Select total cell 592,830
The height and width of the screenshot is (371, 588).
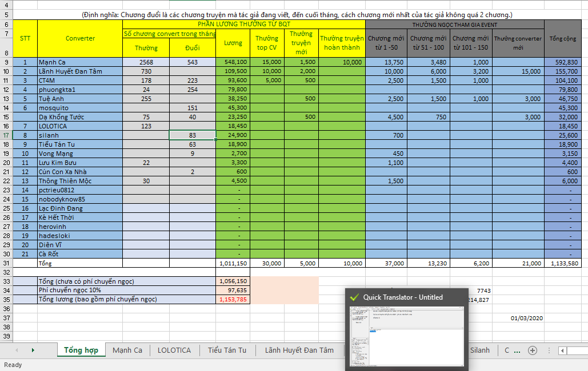click(563, 62)
